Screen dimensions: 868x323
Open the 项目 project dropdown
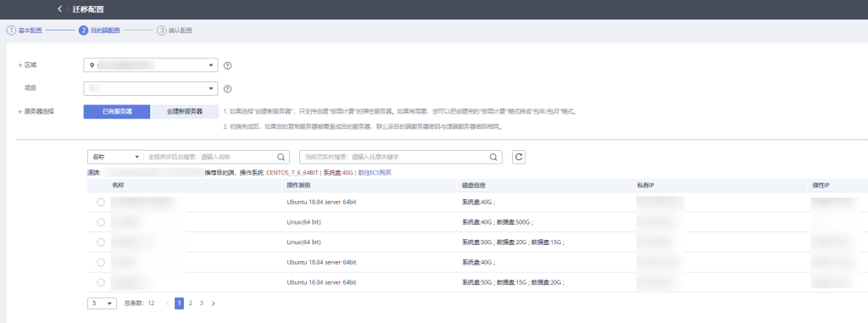pos(151,89)
